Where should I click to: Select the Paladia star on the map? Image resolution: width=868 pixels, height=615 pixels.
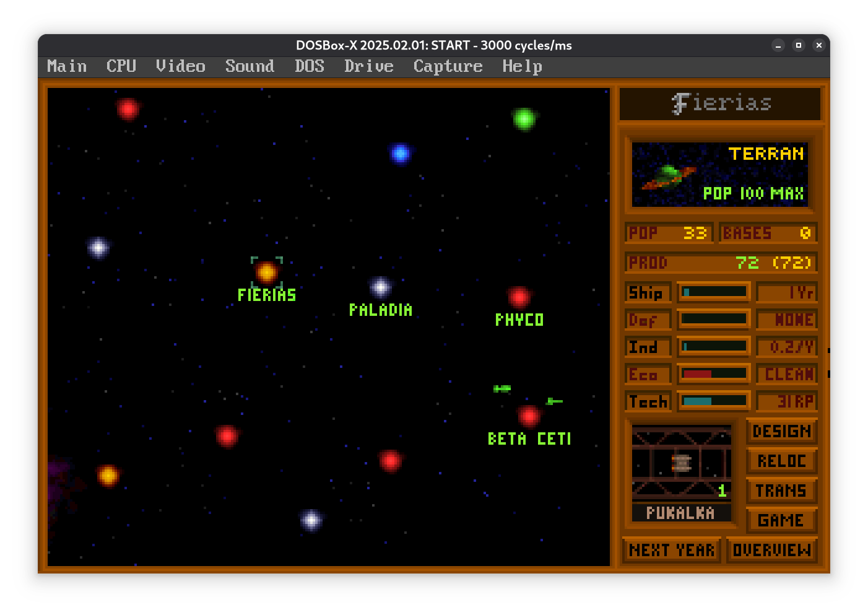380,287
